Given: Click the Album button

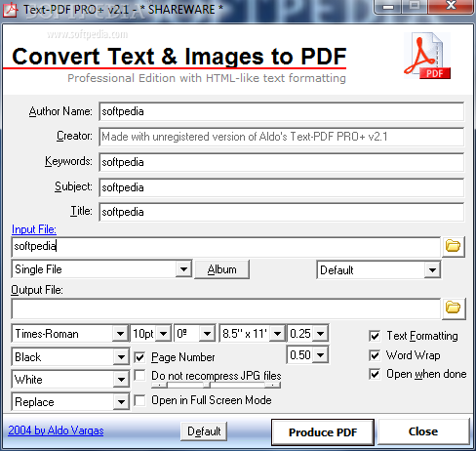Looking at the screenshot, I should pos(222,269).
